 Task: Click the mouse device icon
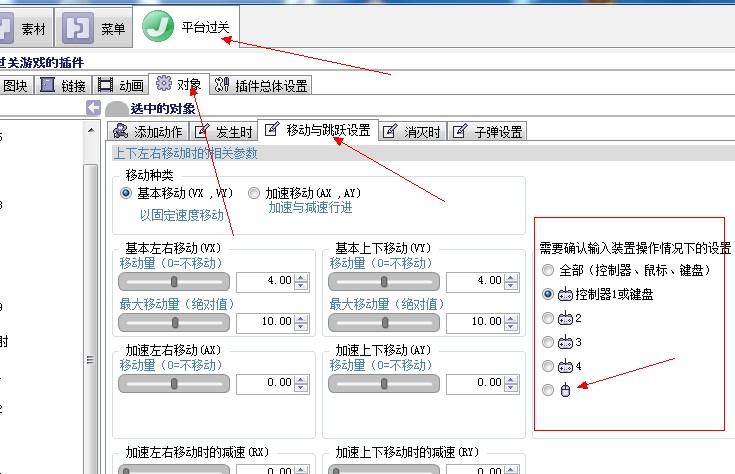coord(565,390)
